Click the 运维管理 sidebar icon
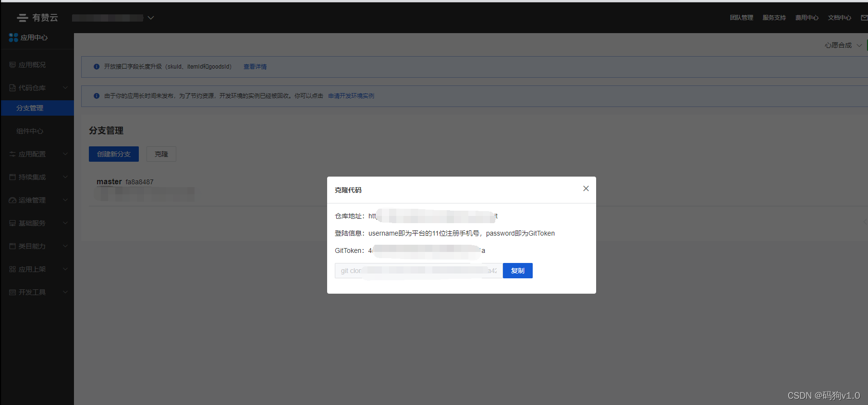868x405 pixels. [12, 200]
